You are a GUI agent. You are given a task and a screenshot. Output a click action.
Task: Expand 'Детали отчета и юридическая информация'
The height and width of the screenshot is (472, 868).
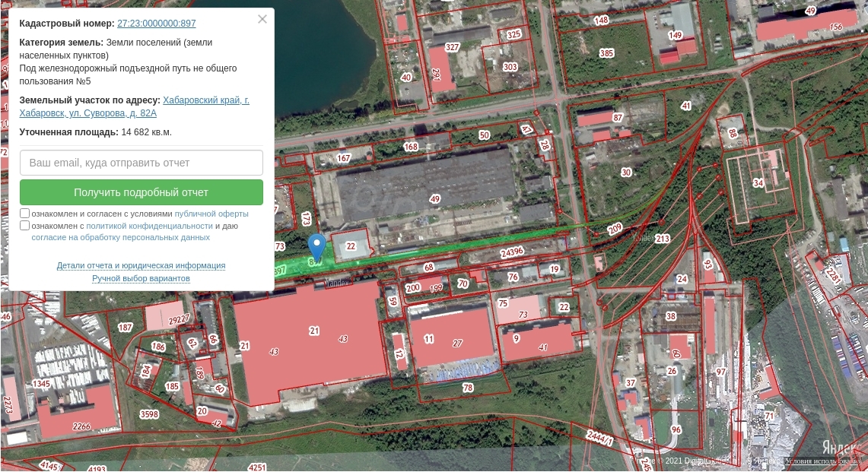point(141,265)
